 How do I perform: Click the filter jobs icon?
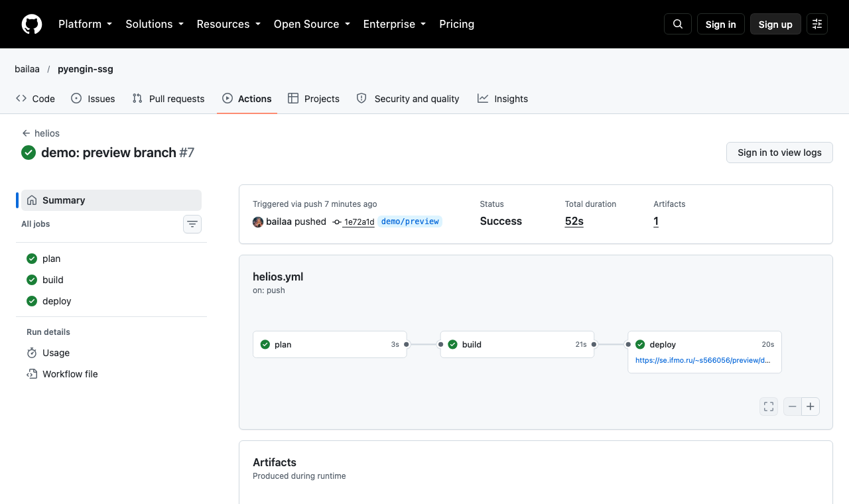pyautogui.click(x=192, y=224)
